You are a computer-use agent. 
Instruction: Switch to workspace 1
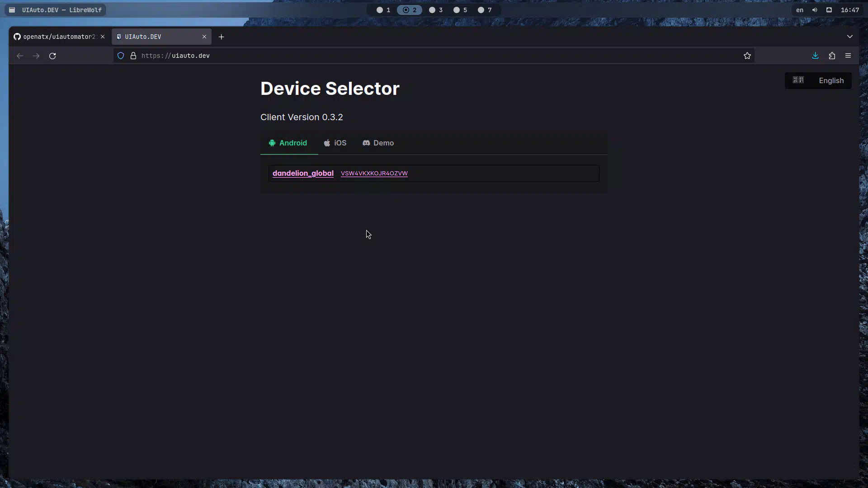[383, 10]
